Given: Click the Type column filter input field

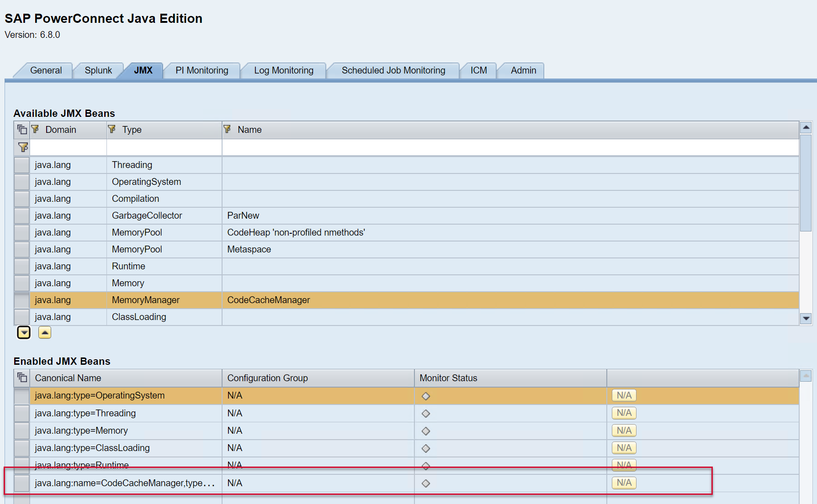Looking at the screenshot, I should 164,147.
